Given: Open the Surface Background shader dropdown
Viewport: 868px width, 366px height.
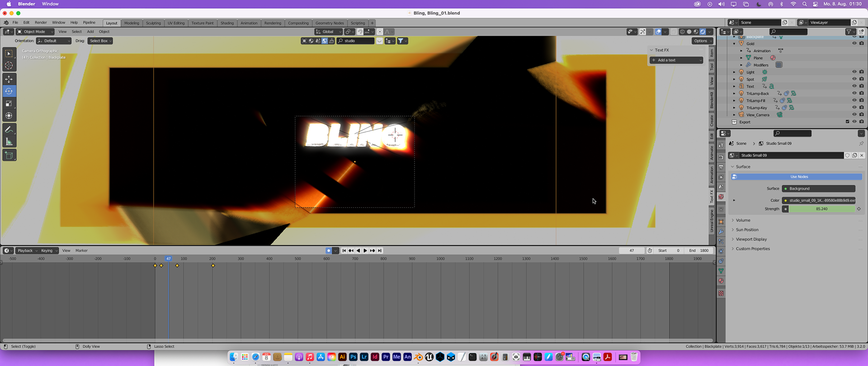Looking at the screenshot, I should [x=819, y=189].
